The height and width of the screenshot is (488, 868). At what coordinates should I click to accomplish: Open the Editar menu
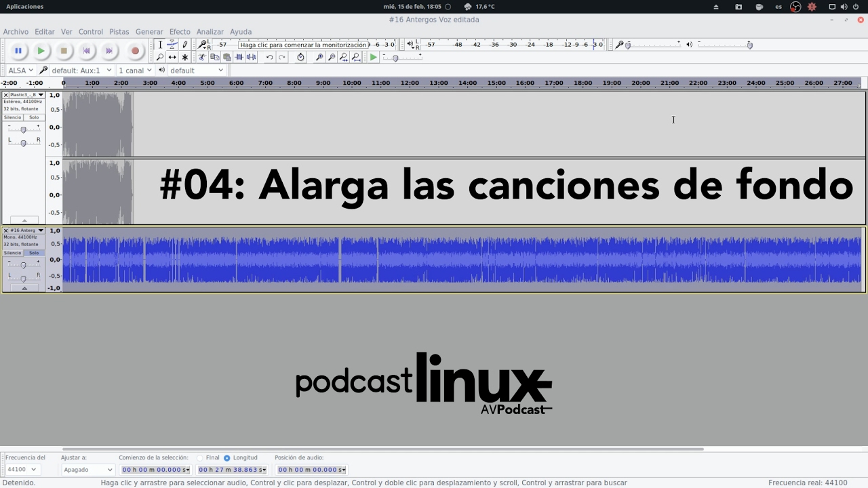coord(45,32)
